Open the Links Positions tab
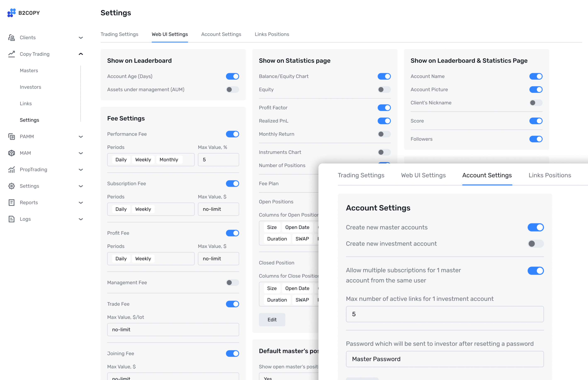The height and width of the screenshot is (380, 588). click(272, 34)
